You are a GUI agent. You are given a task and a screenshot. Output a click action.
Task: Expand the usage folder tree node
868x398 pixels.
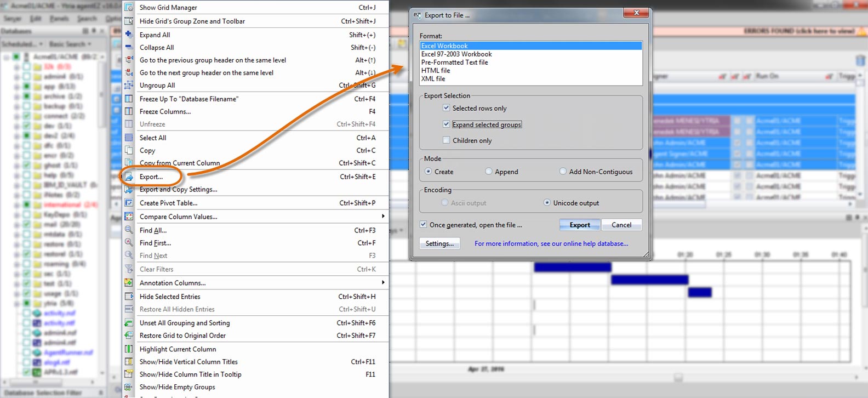(x=16, y=293)
